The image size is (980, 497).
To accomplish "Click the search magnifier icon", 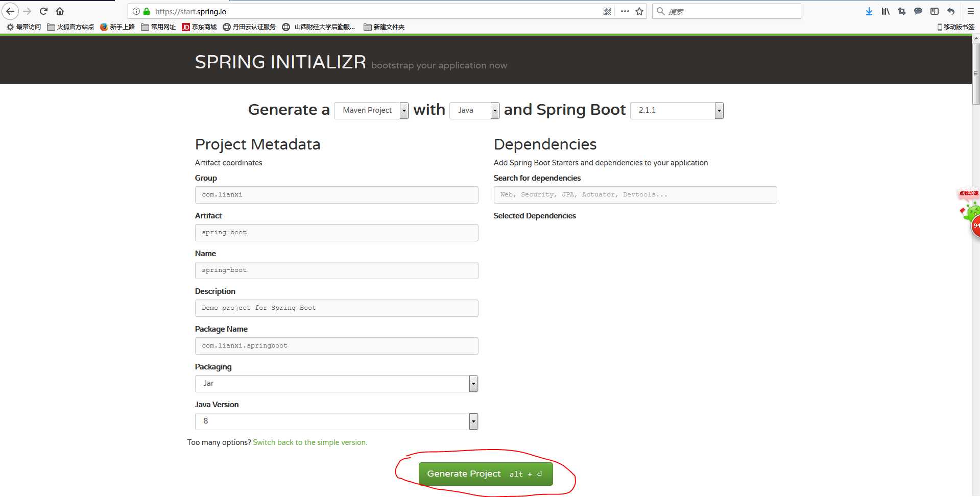I will point(661,11).
